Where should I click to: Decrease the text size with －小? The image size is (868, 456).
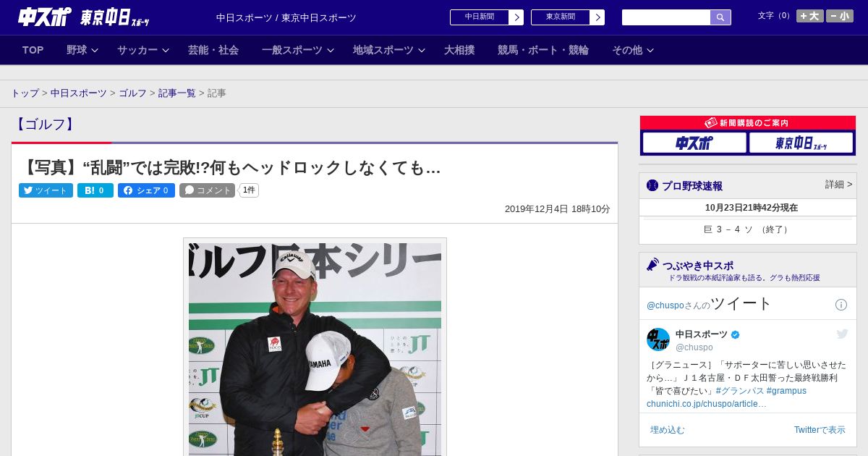tap(840, 16)
